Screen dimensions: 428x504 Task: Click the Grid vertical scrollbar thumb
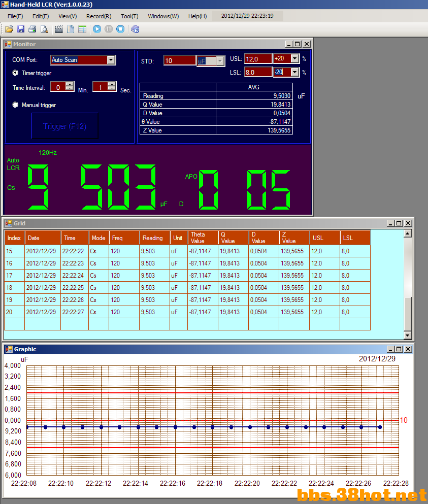tap(407, 314)
